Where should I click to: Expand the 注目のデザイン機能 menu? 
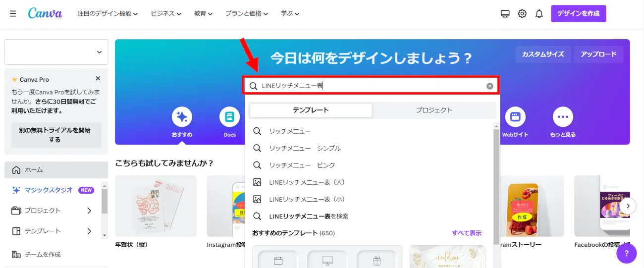tap(107, 14)
